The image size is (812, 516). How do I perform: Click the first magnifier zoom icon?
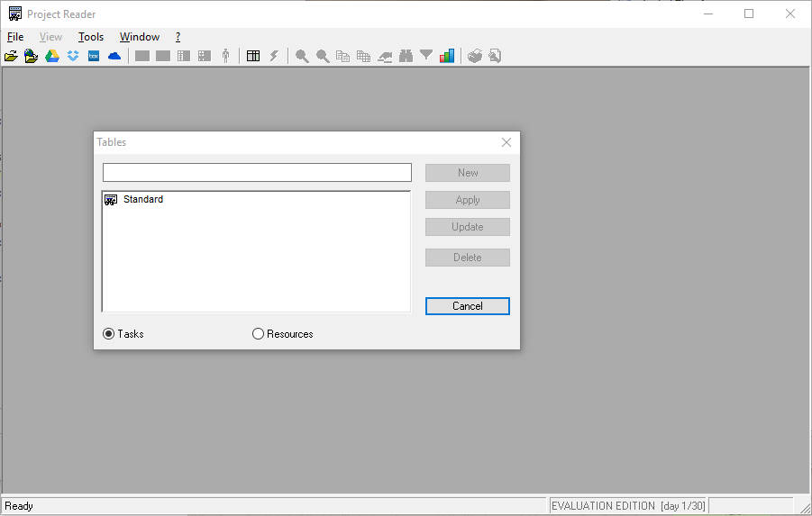pos(302,56)
